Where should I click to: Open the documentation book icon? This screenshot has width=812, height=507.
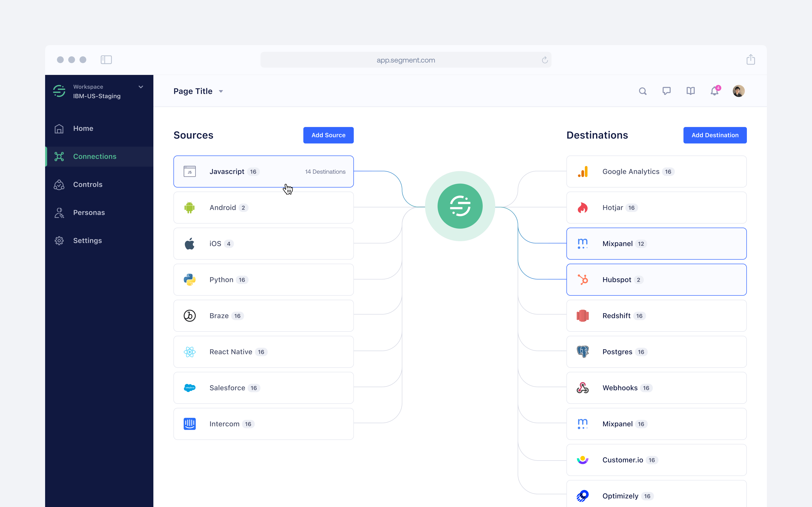click(690, 91)
